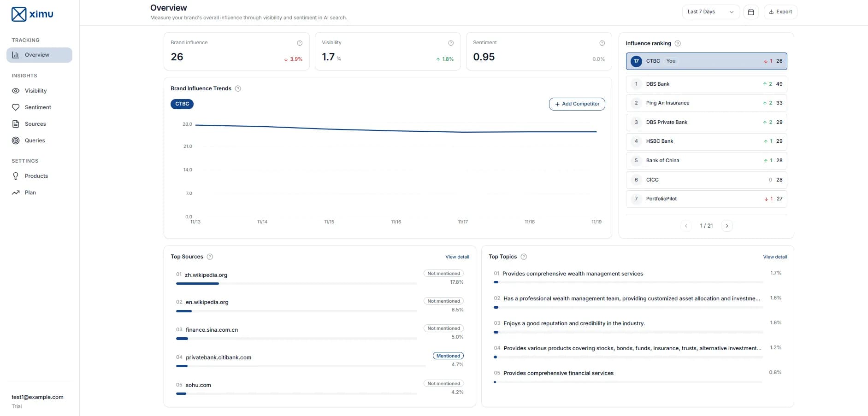Open the calendar picker icon
The height and width of the screenshot is (416, 868).
tap(750, 12)
